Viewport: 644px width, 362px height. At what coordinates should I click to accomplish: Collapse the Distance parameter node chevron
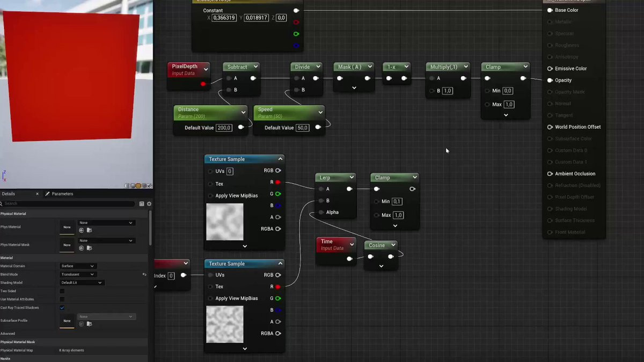[x=243, y=113]
